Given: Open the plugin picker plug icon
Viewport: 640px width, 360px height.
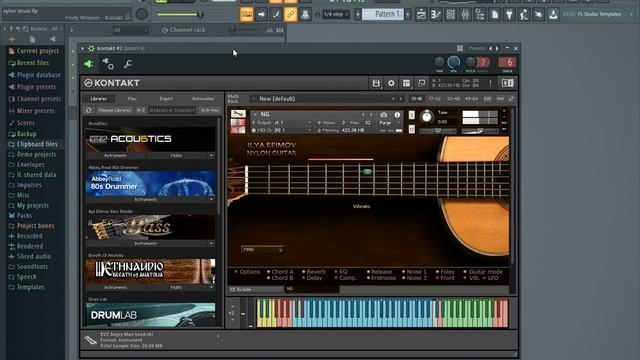Looking at the screenshot, I should coord(509,15).
